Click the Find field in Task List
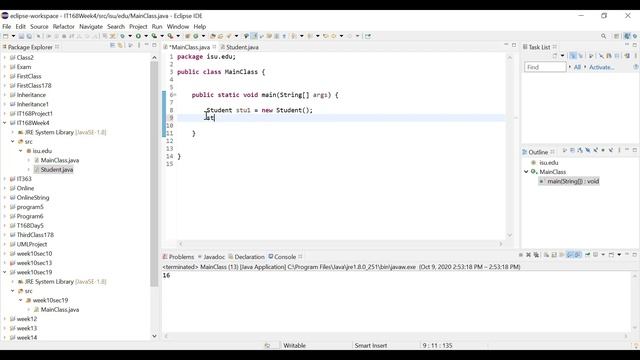The height and width of the screenshot is (360, 640). 545,67
